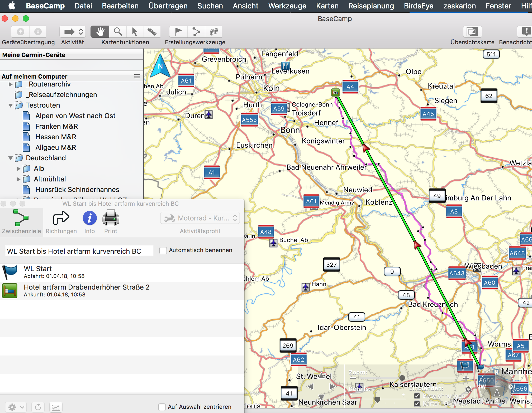The width and height of the screenshot is (532, 413).
Task: Open the Apple menu
Action: (12, 6)
